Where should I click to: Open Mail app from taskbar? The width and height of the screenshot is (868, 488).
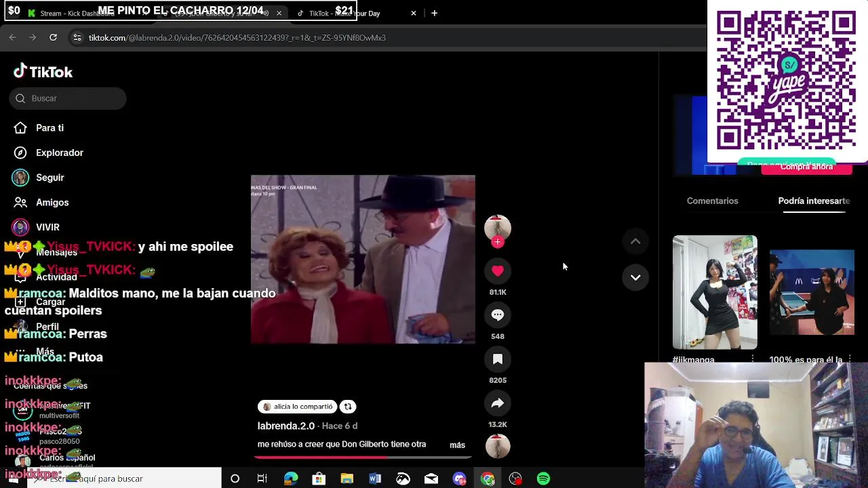(x=431, y=479)
